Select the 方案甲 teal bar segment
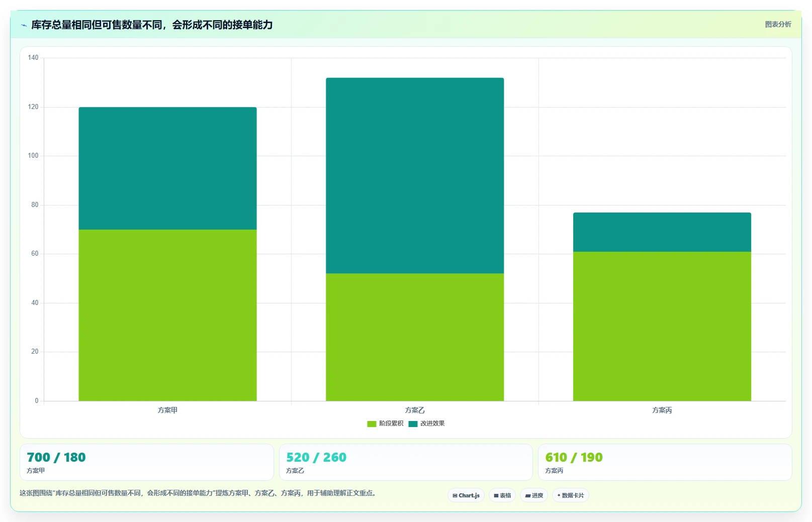This screenshot has width=812, height=522. pos(167,168)
